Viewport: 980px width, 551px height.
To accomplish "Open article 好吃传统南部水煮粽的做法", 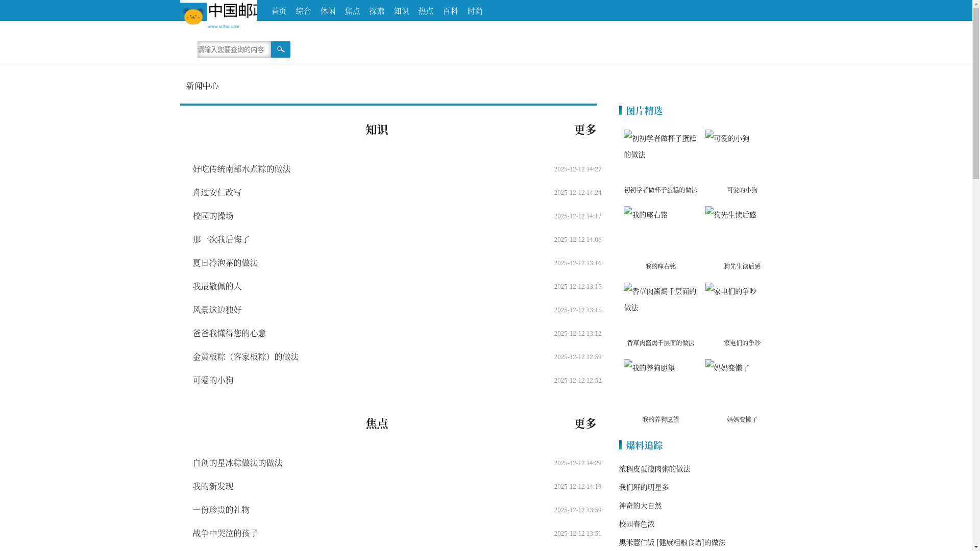I will click(x=241, y=169).
